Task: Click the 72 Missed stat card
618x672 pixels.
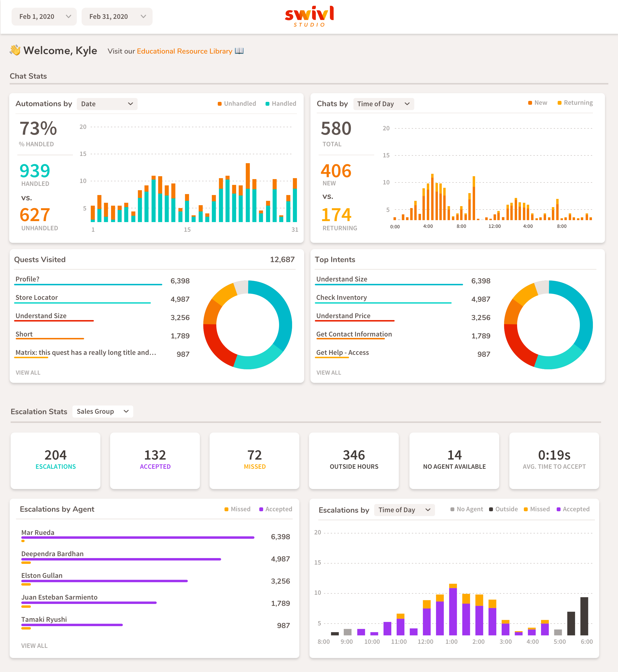Action: tap(254, 461)
